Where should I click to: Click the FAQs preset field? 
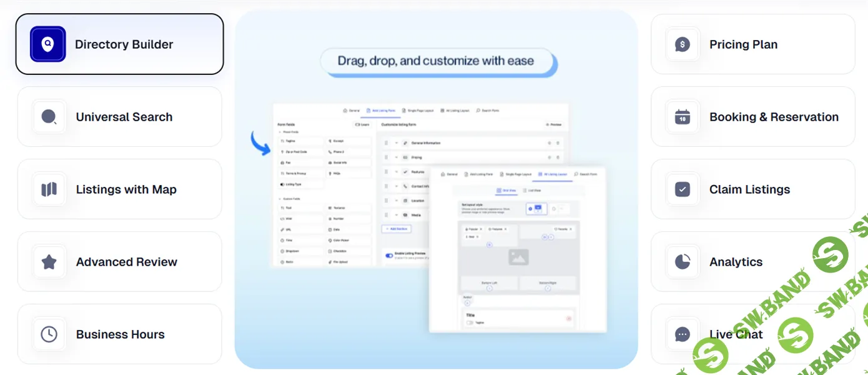349,173
